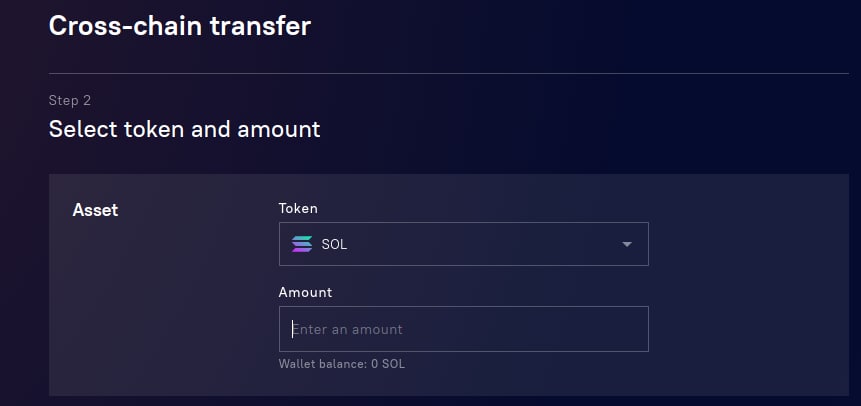Click the Asset section label
The image size is (861, 406).
pos(95,210)
